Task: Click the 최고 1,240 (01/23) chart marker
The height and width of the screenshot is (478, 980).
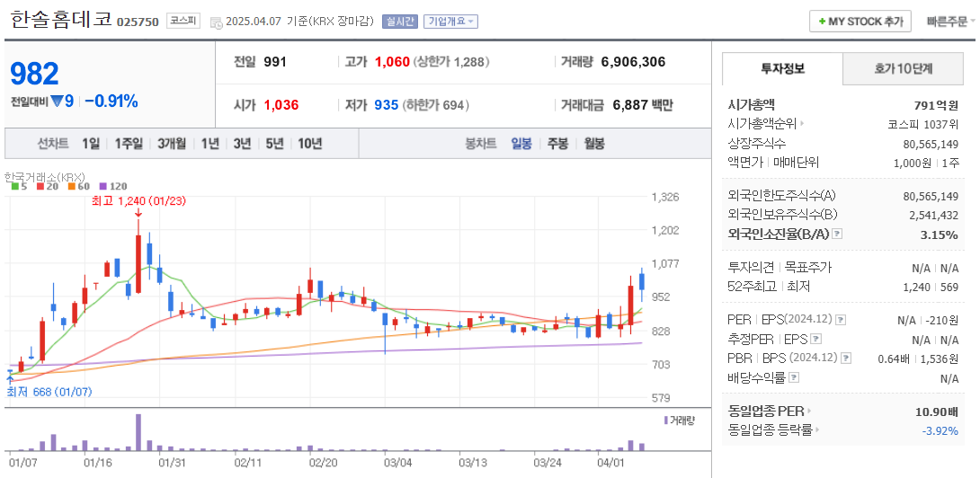Action: click(x=138, y=201)
